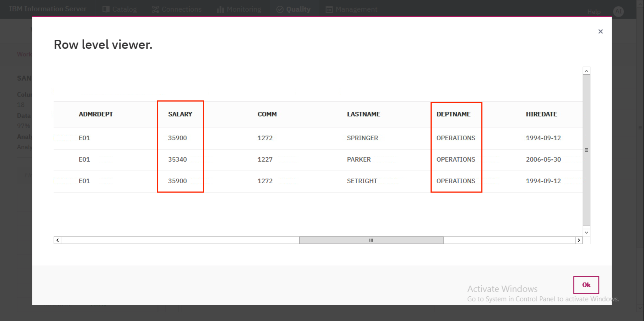Click the horizontal scrollbar thumb
This screenshot has height=321, width=644.
[371, 240]
